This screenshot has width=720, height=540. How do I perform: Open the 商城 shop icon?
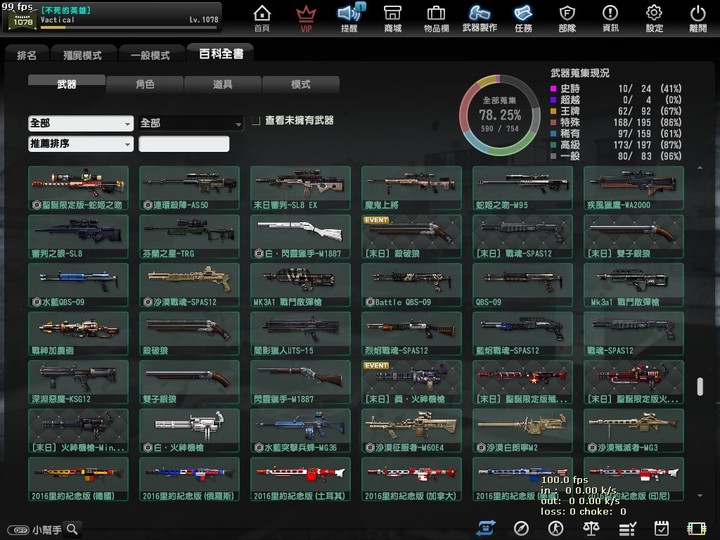pyautogui.click(x=392, y=17)
